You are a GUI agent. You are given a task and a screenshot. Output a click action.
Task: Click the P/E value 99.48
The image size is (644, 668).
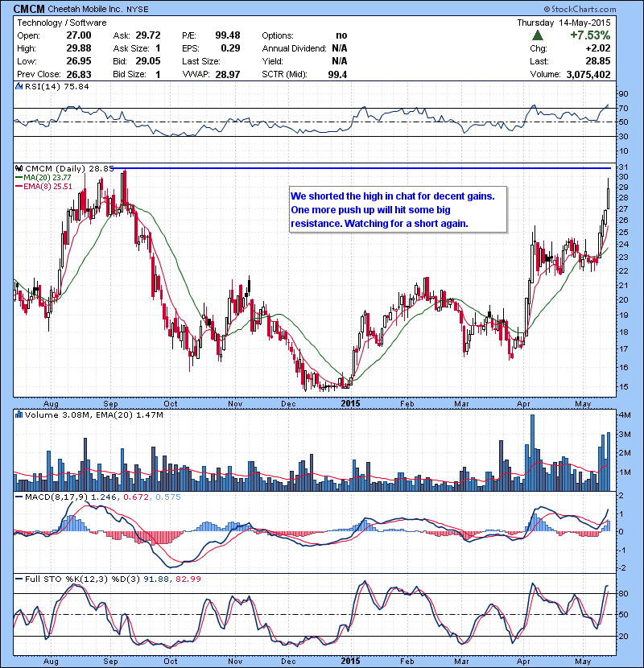click(228, 35)
